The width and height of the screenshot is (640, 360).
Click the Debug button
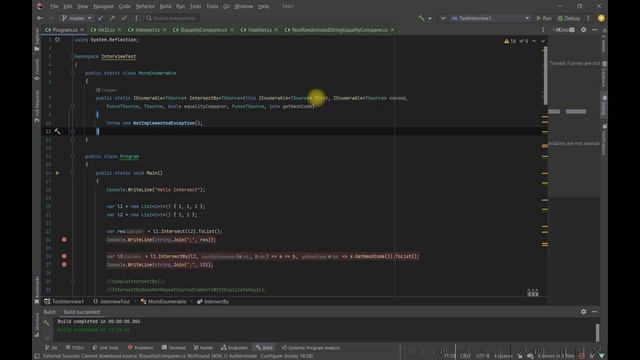(569, 18)
